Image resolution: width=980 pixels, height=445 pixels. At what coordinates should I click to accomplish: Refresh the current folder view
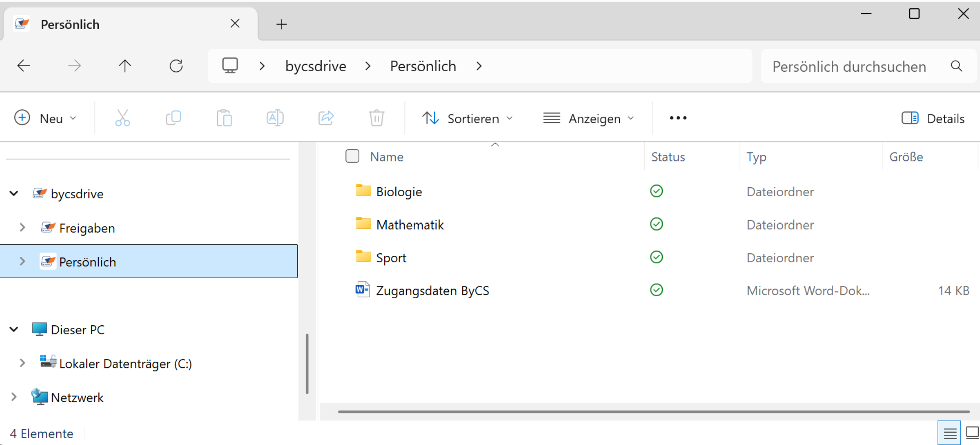click(176, 66)
